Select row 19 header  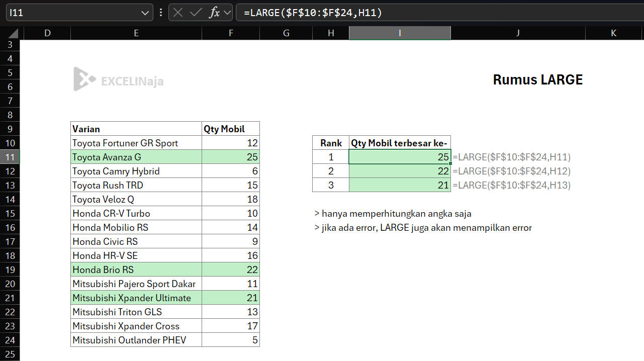[10, 269]
